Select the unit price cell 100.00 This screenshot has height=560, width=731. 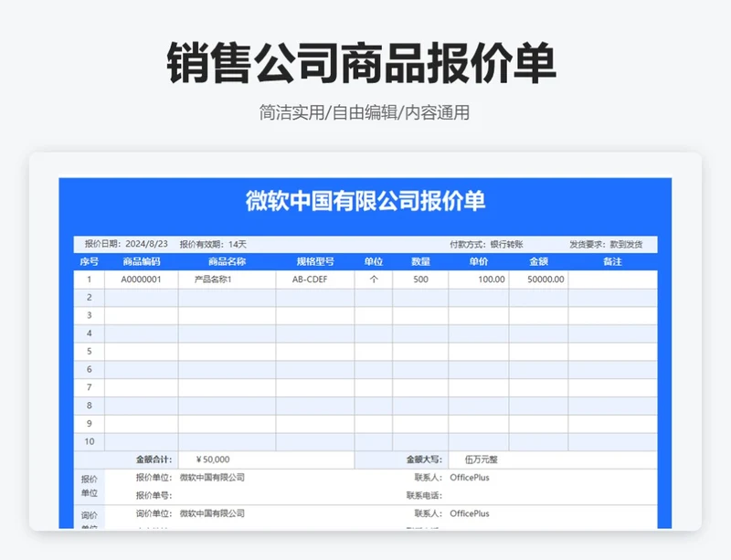tap(479, 280)
